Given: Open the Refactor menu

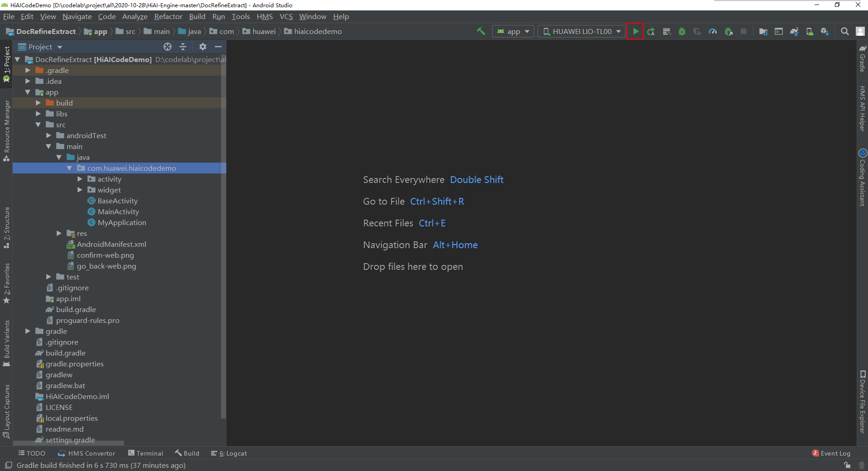Looking at the screenshot, I should pos(168,16).
